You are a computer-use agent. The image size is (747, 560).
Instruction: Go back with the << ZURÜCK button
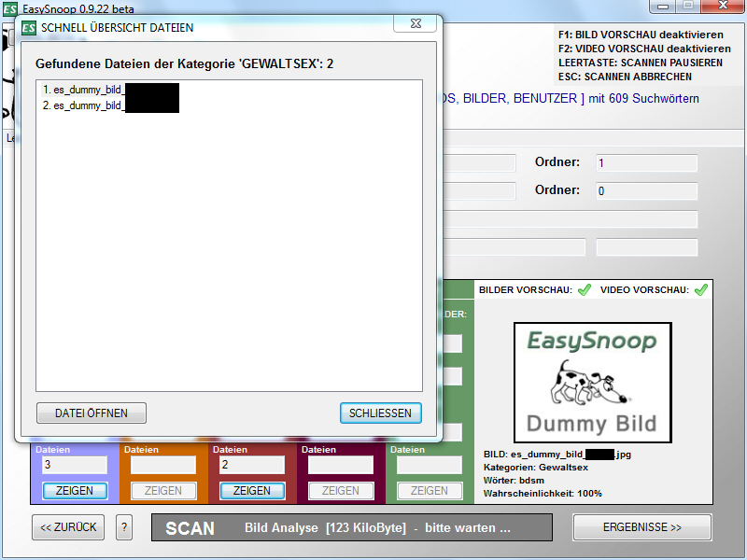click(x=68, y=527)
